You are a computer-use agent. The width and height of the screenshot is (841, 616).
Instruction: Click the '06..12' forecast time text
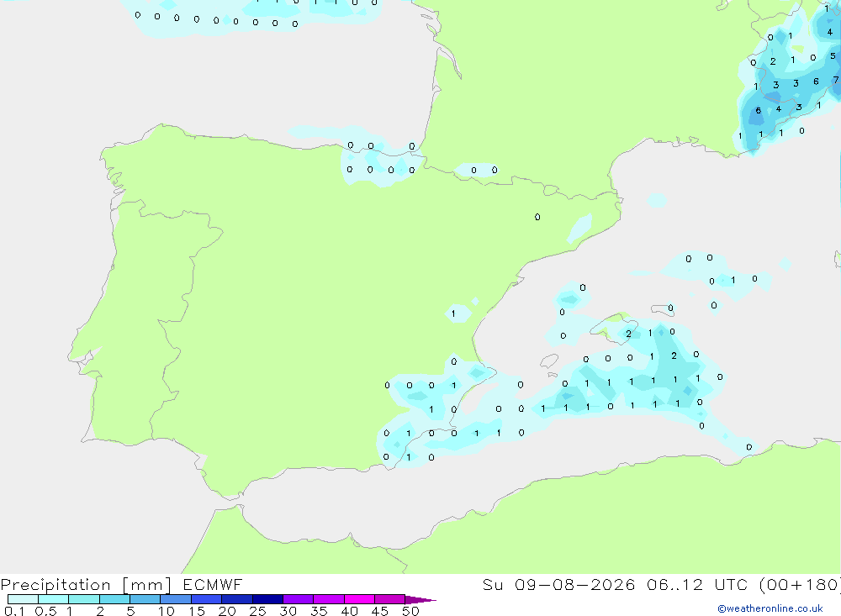(x=674, y=585)
